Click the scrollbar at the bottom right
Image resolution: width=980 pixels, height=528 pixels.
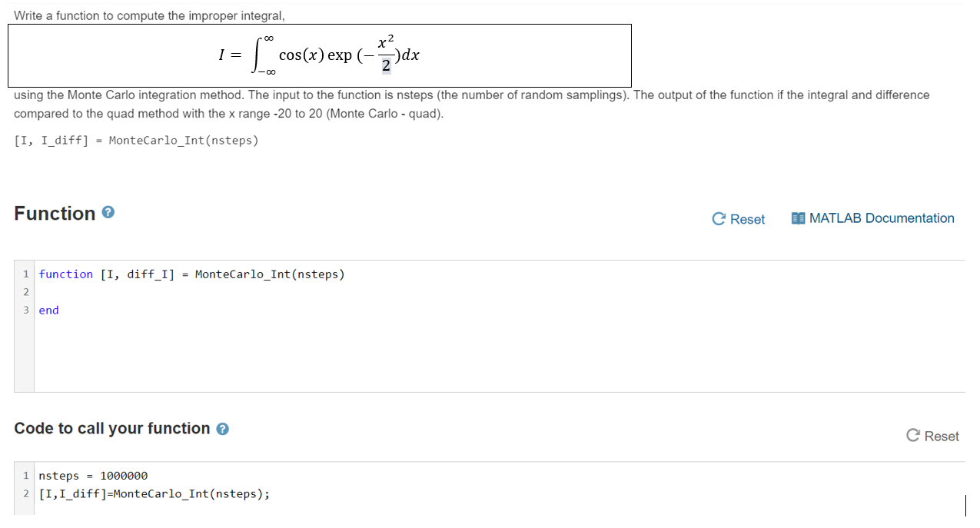[x=966, y=506]
